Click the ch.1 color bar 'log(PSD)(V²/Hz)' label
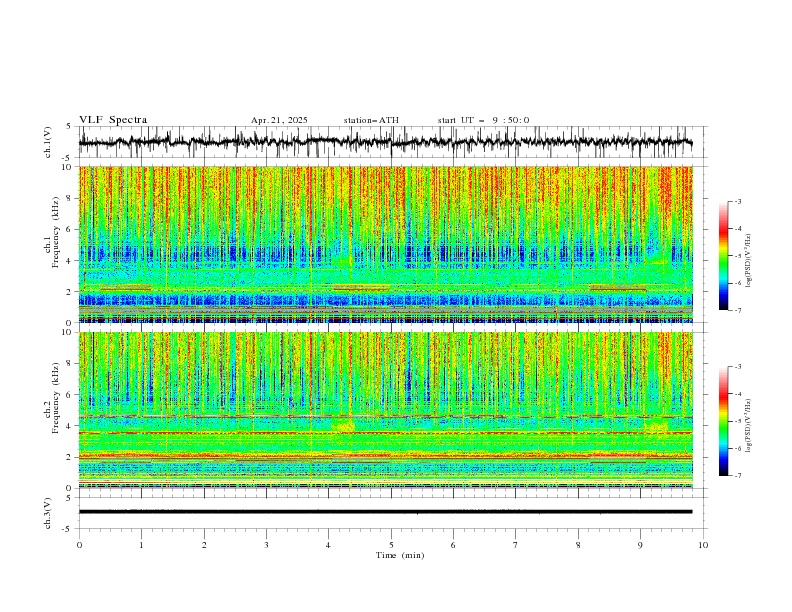Viewport: 792px width, 612px height. [749, 261]
